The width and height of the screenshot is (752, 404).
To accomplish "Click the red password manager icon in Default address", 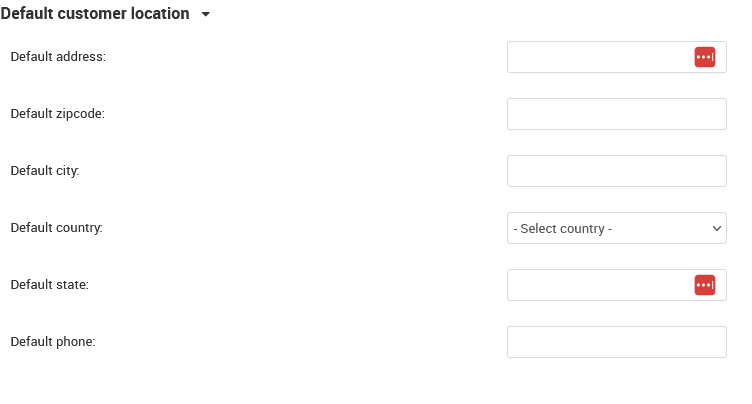I will pos(705,57).
